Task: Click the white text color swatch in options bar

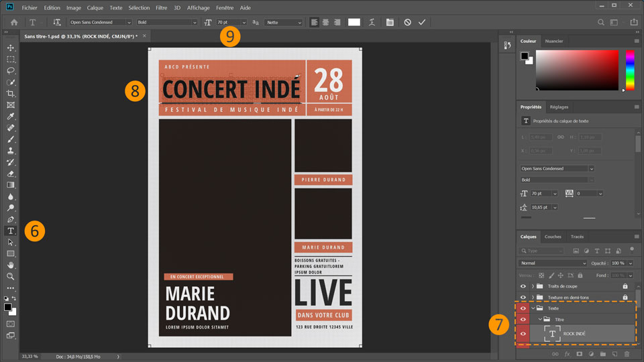Action: pyautogui.click(x=354, y=22)
